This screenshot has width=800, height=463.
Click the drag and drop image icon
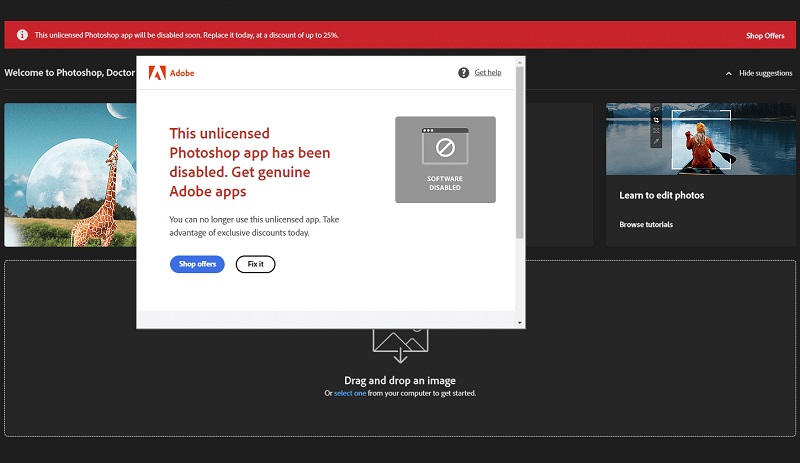[x=401, y=346]
